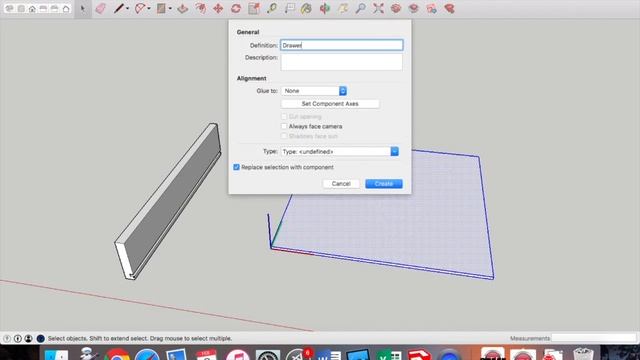Click the Zoom Extents tool
This screenshot has height=360, width=640.
[x=378, y=8]
